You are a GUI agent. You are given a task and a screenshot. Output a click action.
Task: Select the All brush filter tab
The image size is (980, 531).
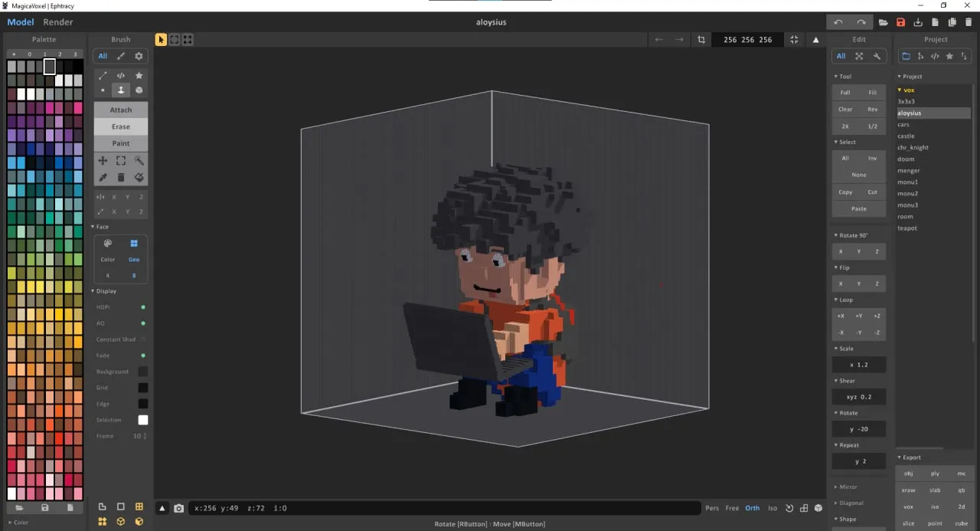pos(103,55)
